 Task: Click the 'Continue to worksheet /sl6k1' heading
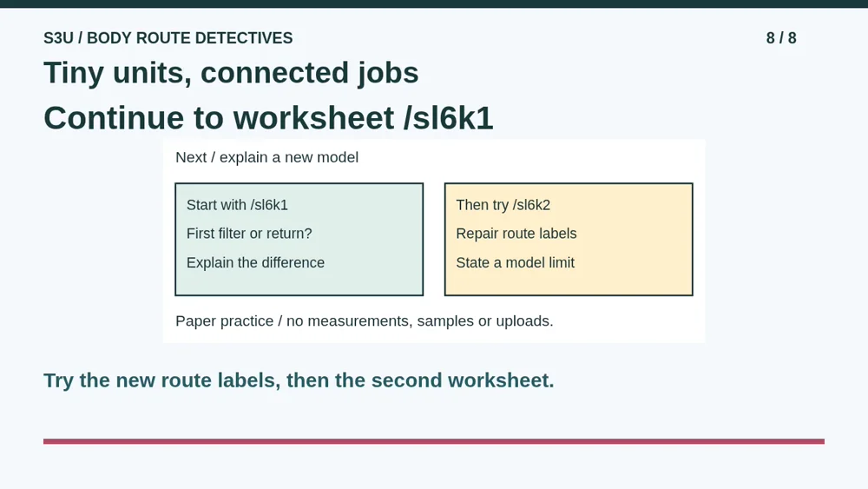(x=268, y=118)
